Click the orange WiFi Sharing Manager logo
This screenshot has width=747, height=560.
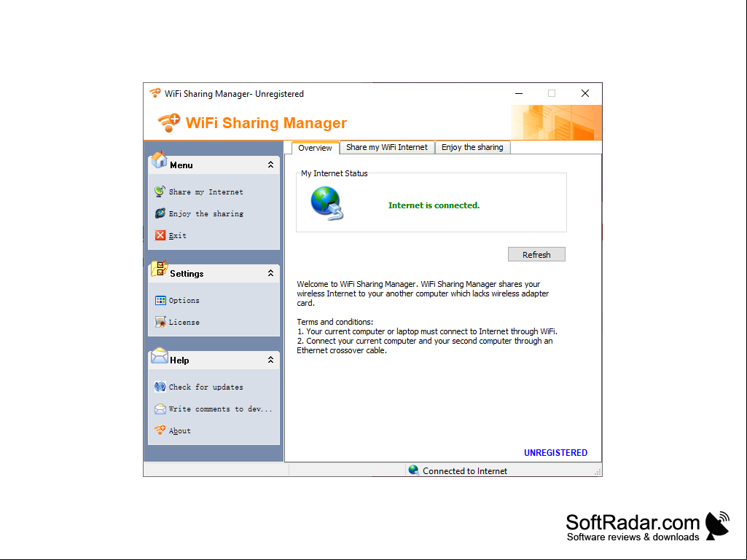(169, 123)
